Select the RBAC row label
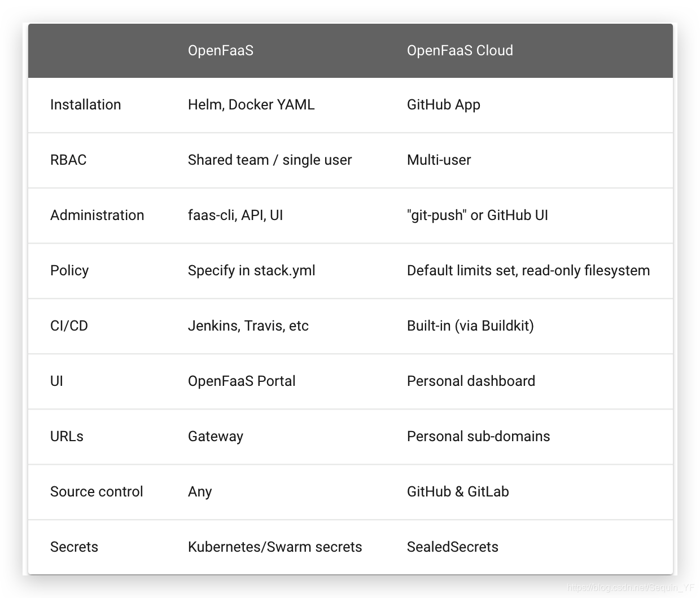 point(68,160)
